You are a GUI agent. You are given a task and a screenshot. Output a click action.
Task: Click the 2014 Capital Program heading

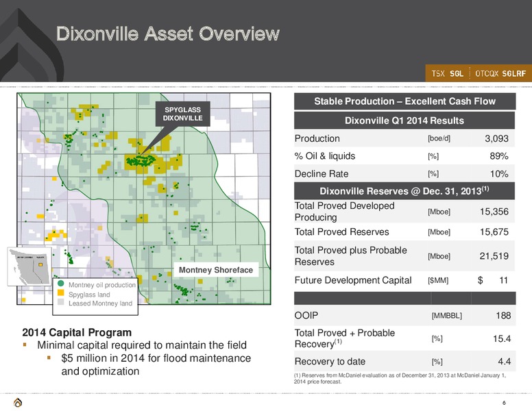pos(77,332)
